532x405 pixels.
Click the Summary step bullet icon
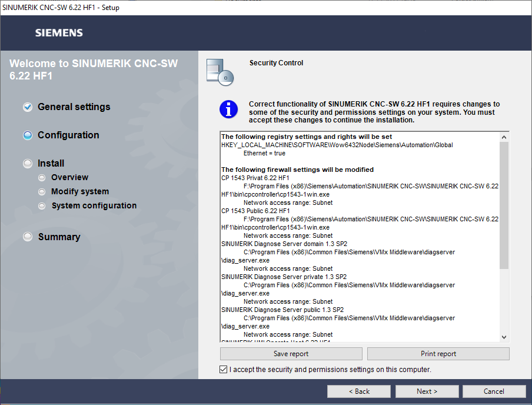[28, 237]
